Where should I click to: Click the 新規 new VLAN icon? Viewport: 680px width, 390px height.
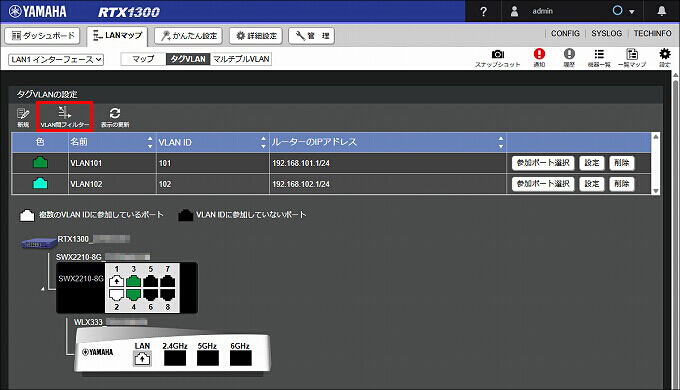[23, 118]
